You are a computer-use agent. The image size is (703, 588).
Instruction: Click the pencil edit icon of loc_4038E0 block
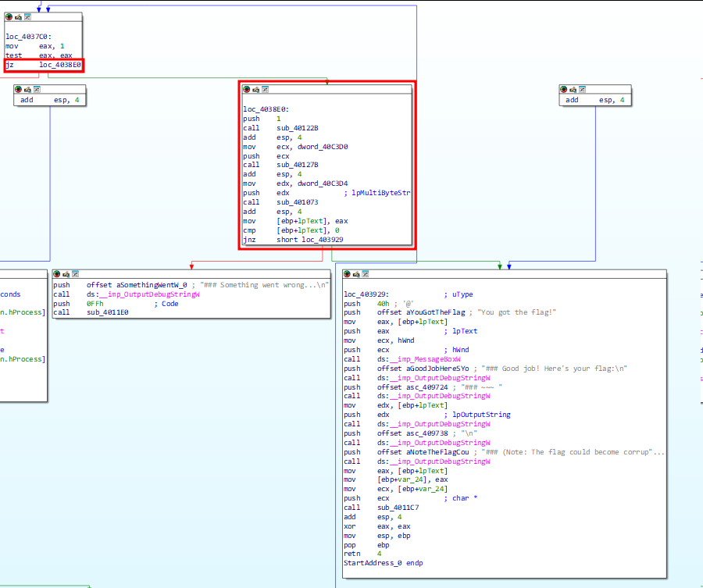(255, 90)
